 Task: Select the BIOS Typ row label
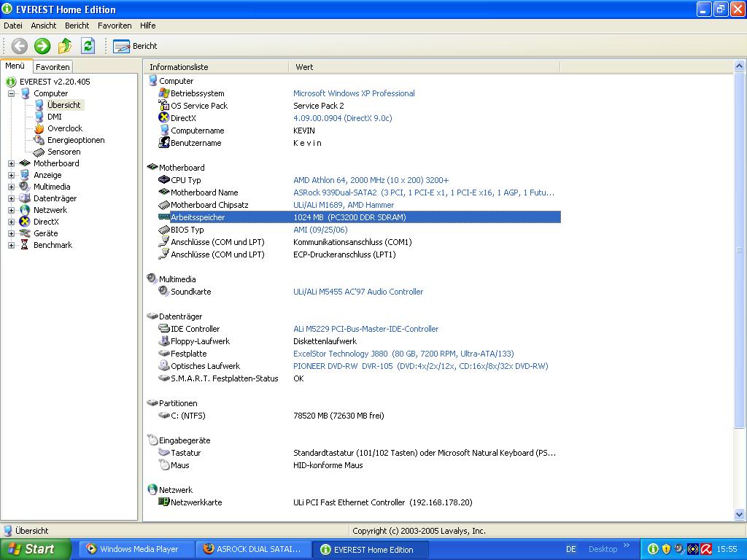187,230
